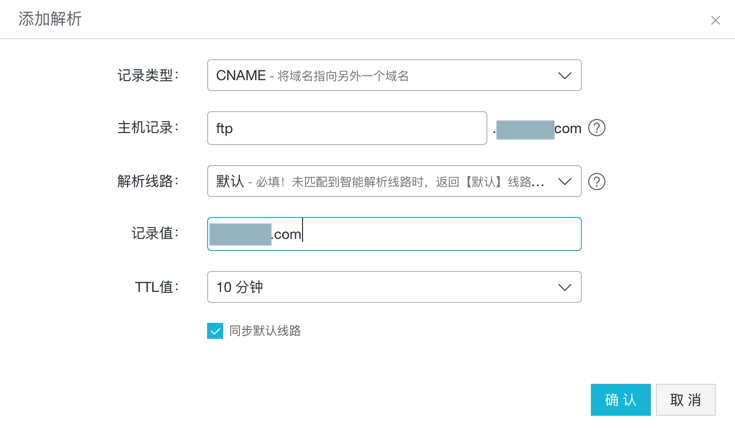
Task: Select the CNAME record type text
Action: pos(241,76)
